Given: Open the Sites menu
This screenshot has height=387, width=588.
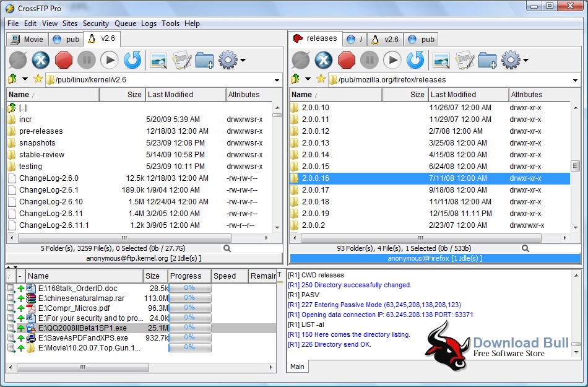Looking at the screenshot, I should coord(70,24).
